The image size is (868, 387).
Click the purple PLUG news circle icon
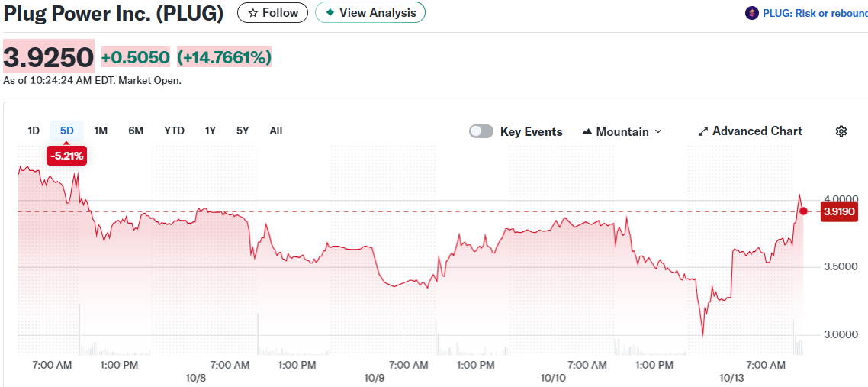[751, 13]
